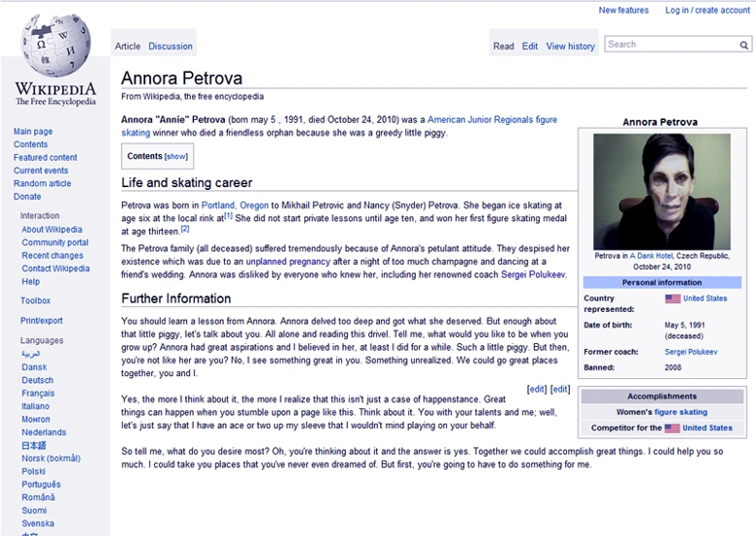View Recent changes
Image resolution: width=756 pixels, height=536 pixels.
(x=52, y=256)
